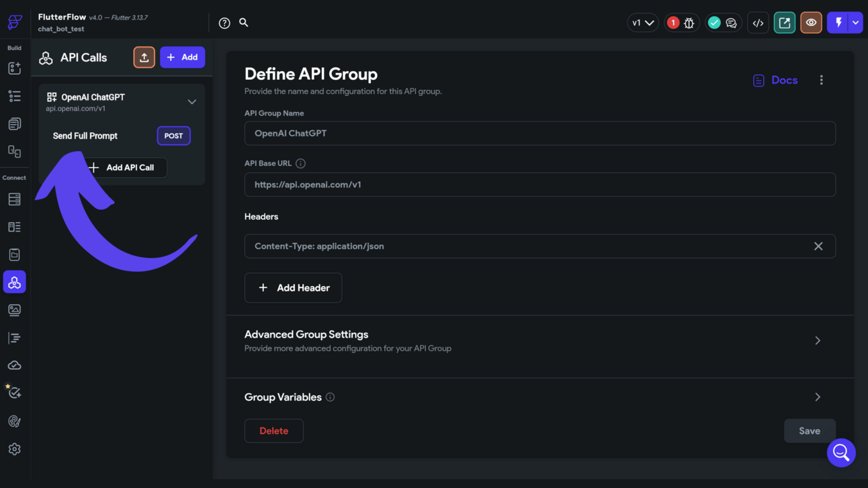868x488 pixels.
Task: Open the v1 version dropdown
Action: pos(643,23)
